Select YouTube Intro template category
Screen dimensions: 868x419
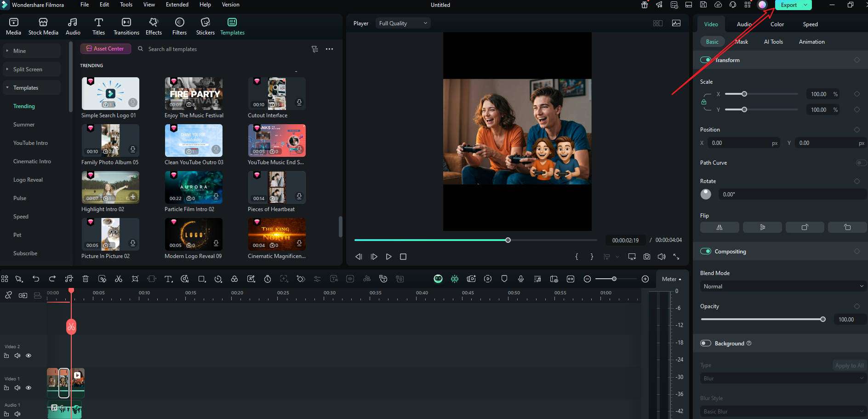[x=30, y=143]
